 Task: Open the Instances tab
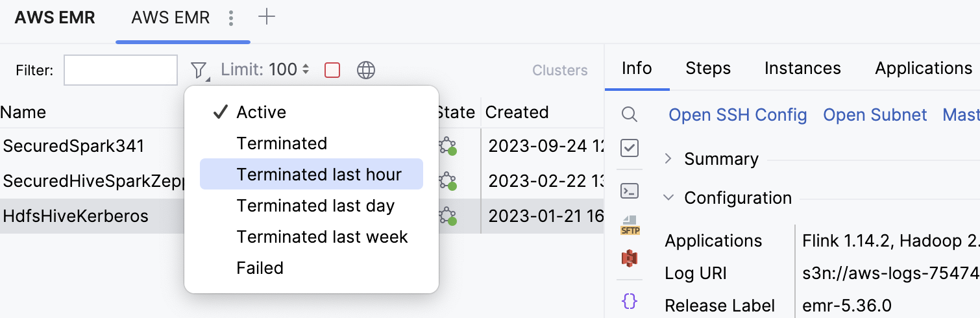(x=802, y=68)
